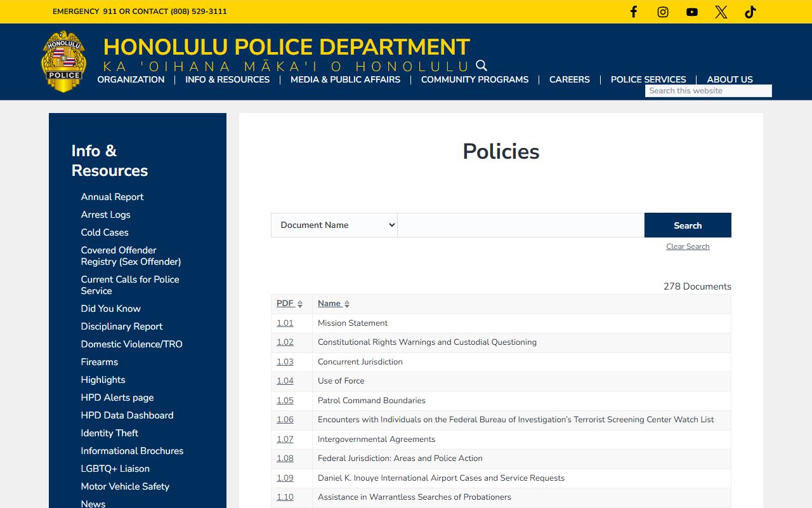This screenshot has width=812, height=508.
Task: Open HPD Data Dashboard link
Action: [x=127, y=415]
